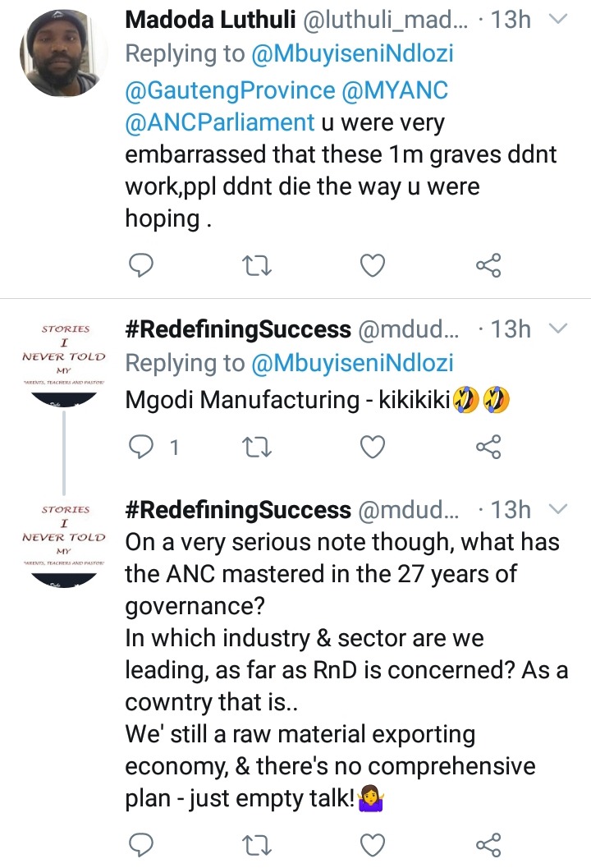Retweet the ANC governance tweet
The width and height of the screenshot is (591, 868).
[257, 845]
